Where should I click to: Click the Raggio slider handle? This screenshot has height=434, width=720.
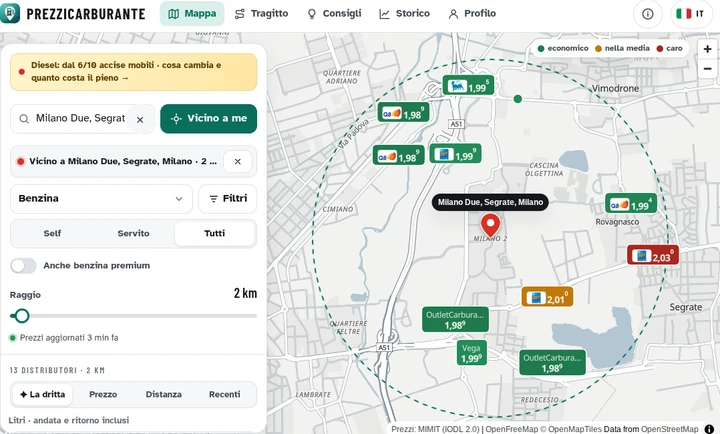(x=21, y=316)
